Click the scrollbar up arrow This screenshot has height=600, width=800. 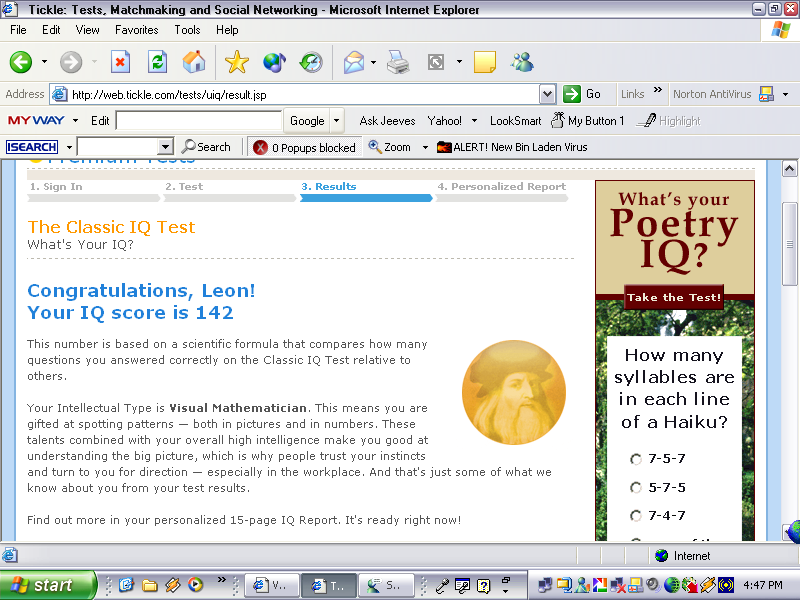[x=789, y=169]
